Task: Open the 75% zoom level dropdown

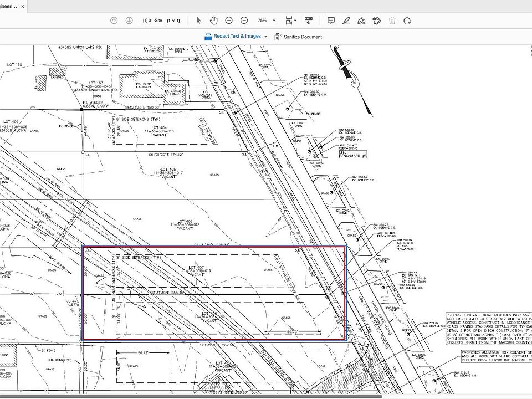Action: pyautogui.click(x=266, y=21)
